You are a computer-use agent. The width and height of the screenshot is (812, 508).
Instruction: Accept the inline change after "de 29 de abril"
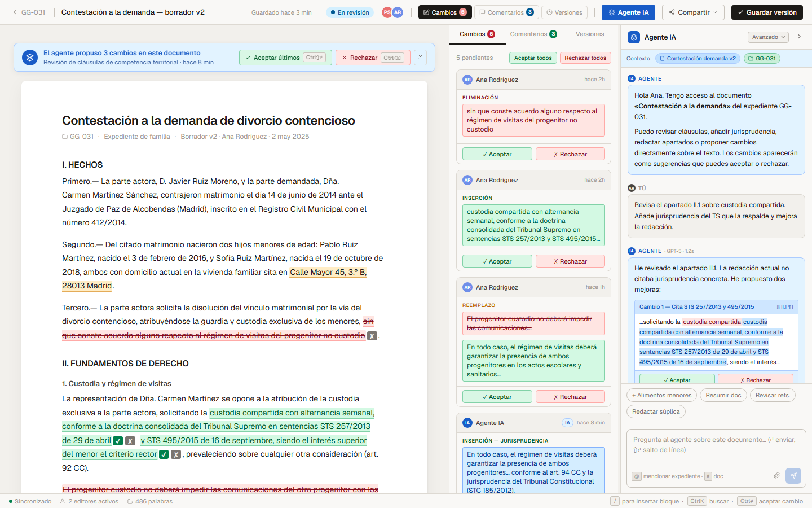click(118, 441)
